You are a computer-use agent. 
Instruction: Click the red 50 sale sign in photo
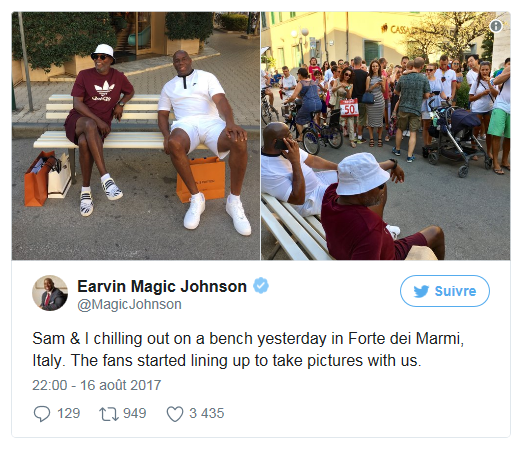[349, 108]
